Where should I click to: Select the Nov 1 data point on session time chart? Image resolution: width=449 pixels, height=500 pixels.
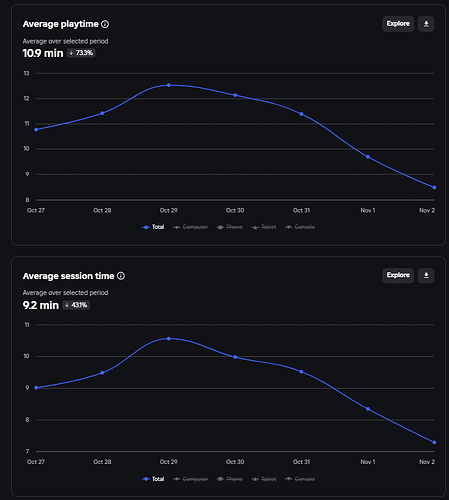368,409
